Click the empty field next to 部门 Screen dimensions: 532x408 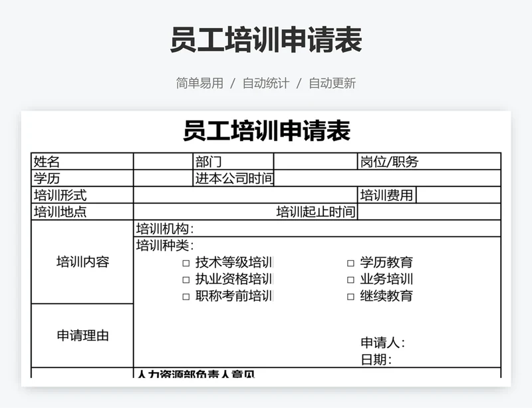point(315,161)
